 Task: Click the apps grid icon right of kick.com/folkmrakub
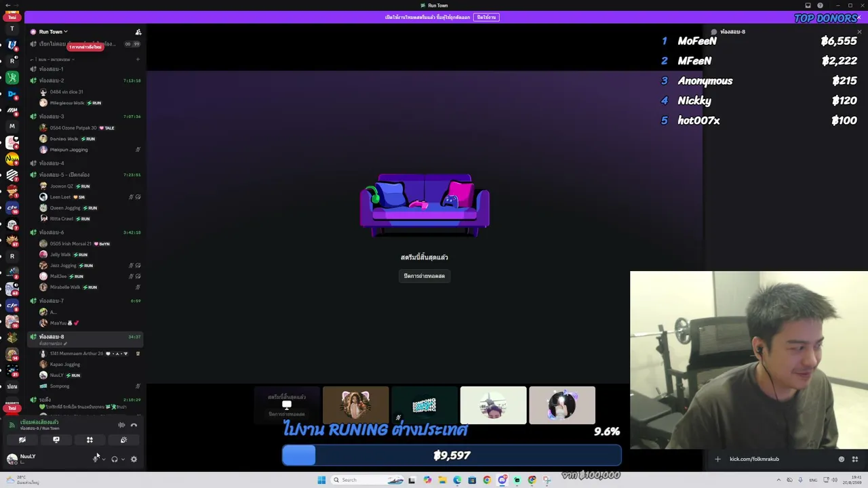click(x=855, y=459)
